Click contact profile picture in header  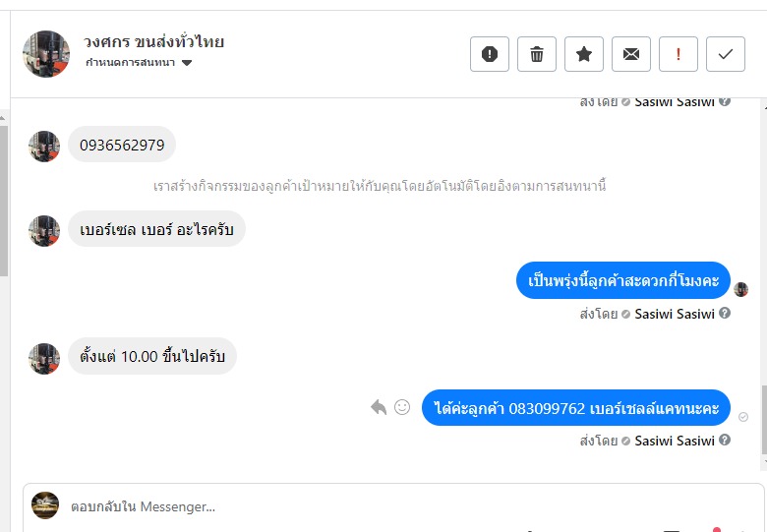click(46, 54)
